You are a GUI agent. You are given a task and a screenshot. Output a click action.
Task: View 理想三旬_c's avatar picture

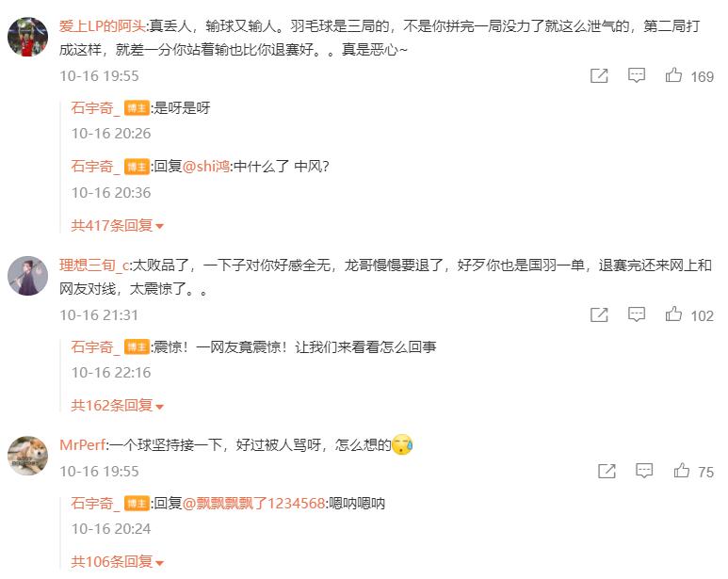[28, 276]
